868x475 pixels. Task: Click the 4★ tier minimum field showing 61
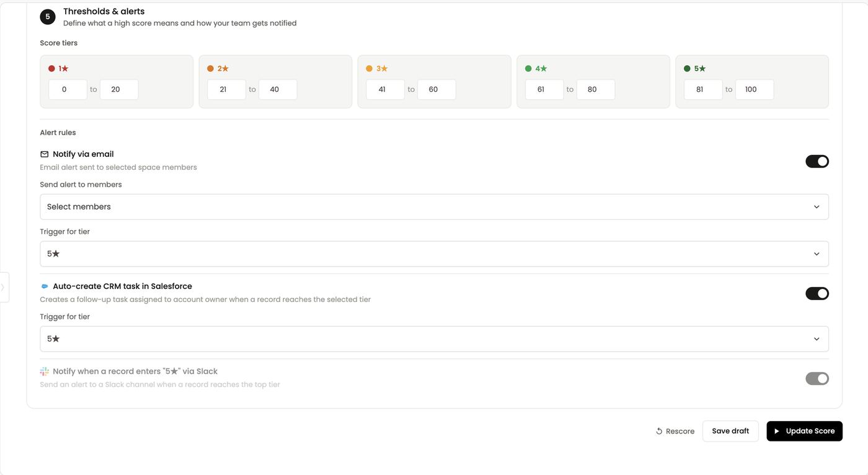(x=544, y=89)
